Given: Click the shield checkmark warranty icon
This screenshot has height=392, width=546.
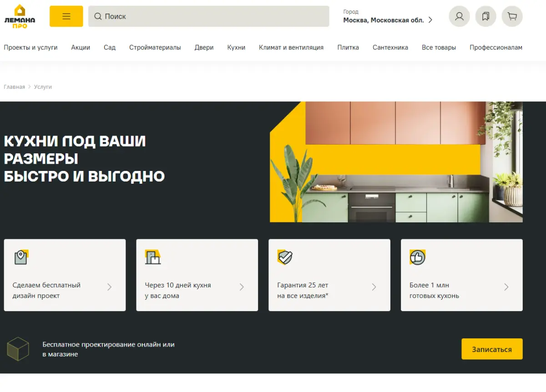Looking at the screenshot, I should 285,257.
